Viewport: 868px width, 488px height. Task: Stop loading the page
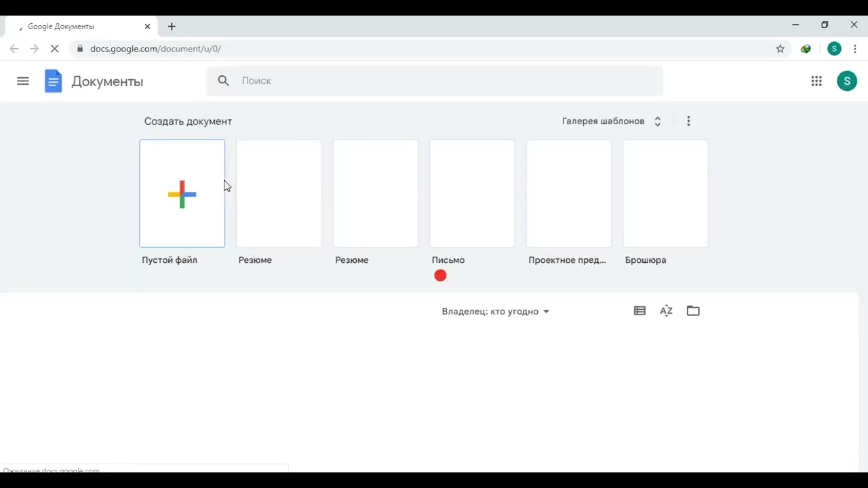[56, 49]
